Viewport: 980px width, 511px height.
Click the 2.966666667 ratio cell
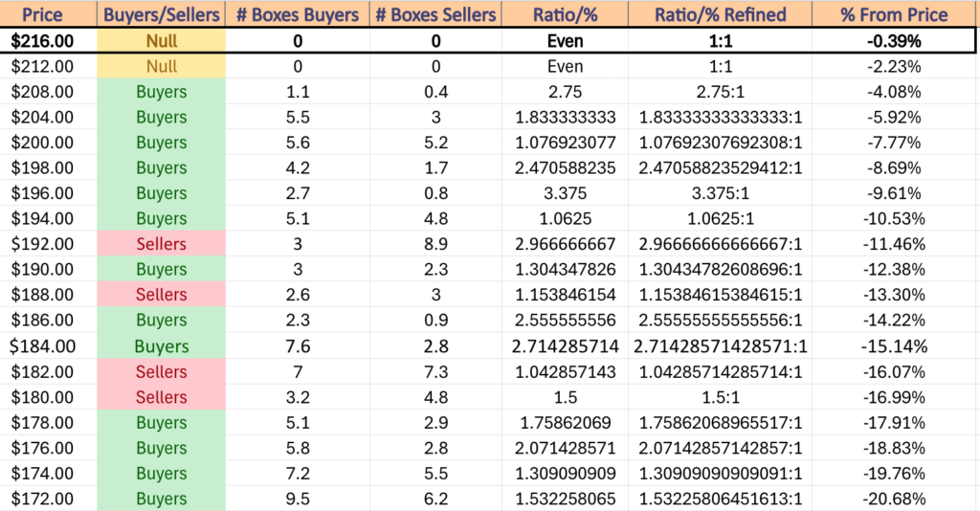pyautogui.click(x=565, y=244)
